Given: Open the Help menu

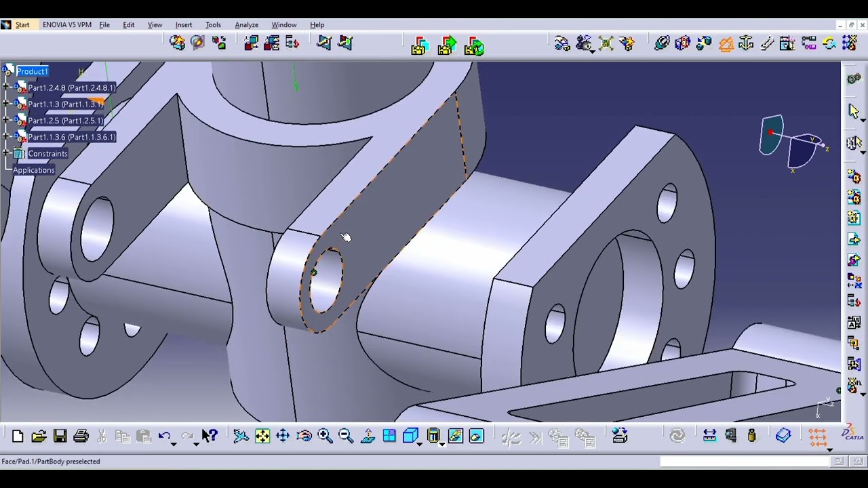Looking at the screenshot, I should tap(317, 25).
